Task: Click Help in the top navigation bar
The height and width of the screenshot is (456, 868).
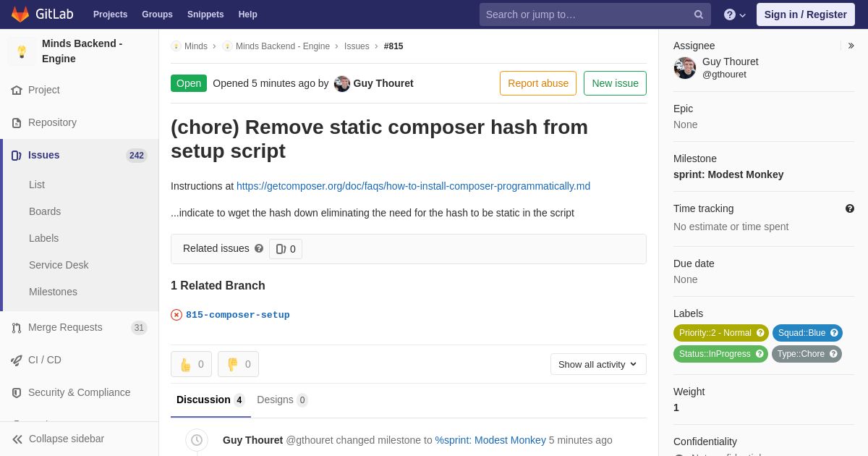Action: tap(248, 14)
